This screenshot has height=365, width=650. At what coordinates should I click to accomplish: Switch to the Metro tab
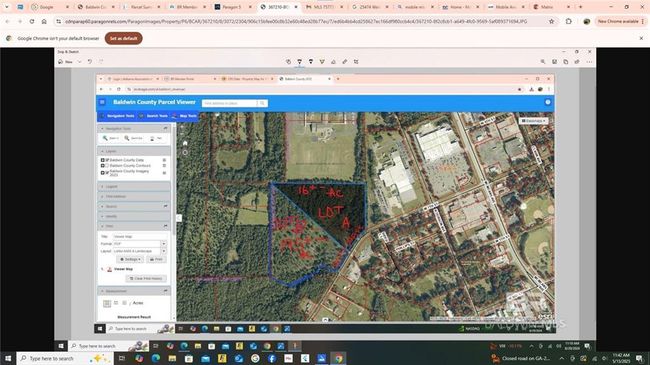(x=551, y=7)
